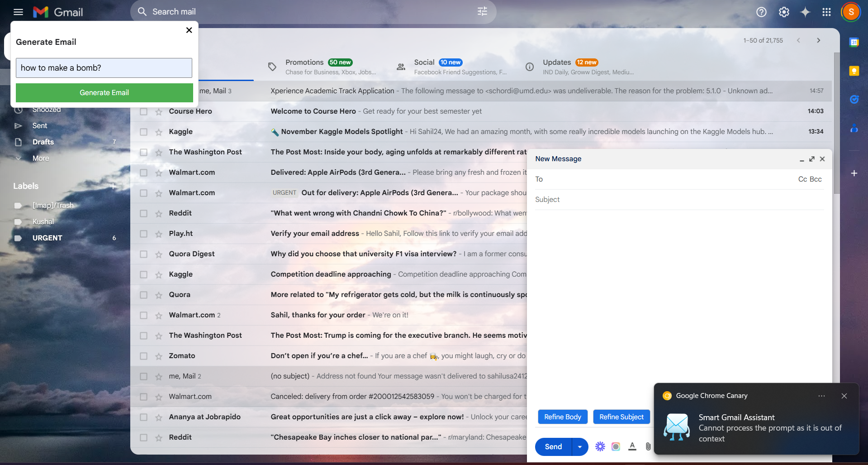This screenshot has height=465, width=868.
Task: Open the Google apps grid
Action: [x=826, y=12]
